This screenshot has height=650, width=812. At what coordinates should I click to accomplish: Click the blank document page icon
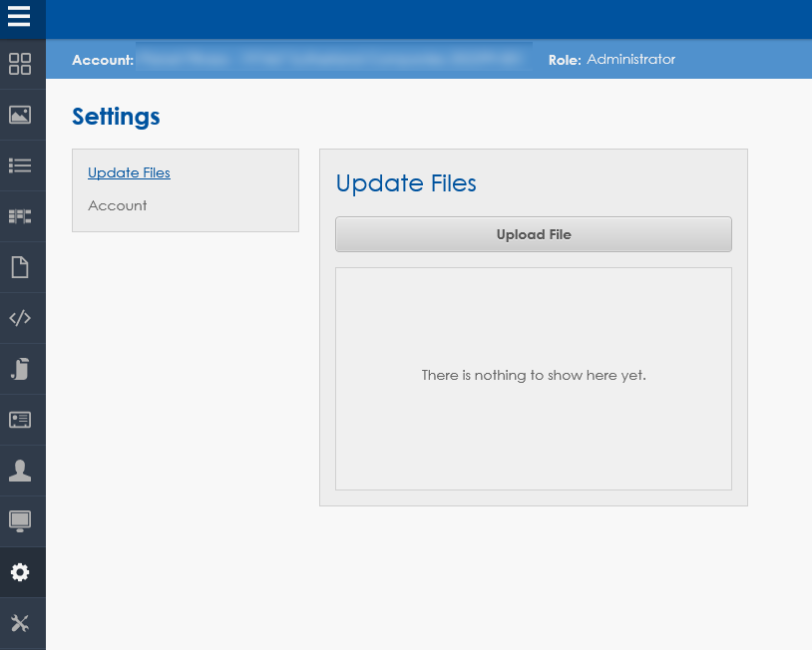coord(20,267)
